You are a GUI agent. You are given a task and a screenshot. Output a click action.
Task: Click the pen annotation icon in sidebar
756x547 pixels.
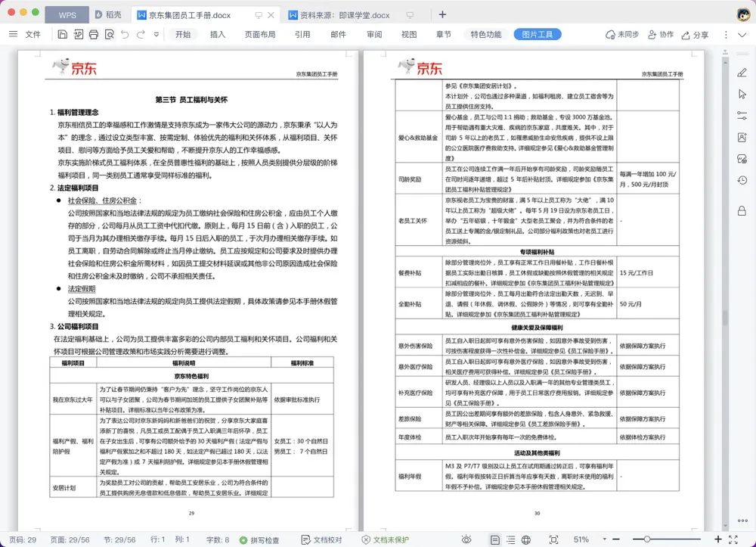coord(742,73)
